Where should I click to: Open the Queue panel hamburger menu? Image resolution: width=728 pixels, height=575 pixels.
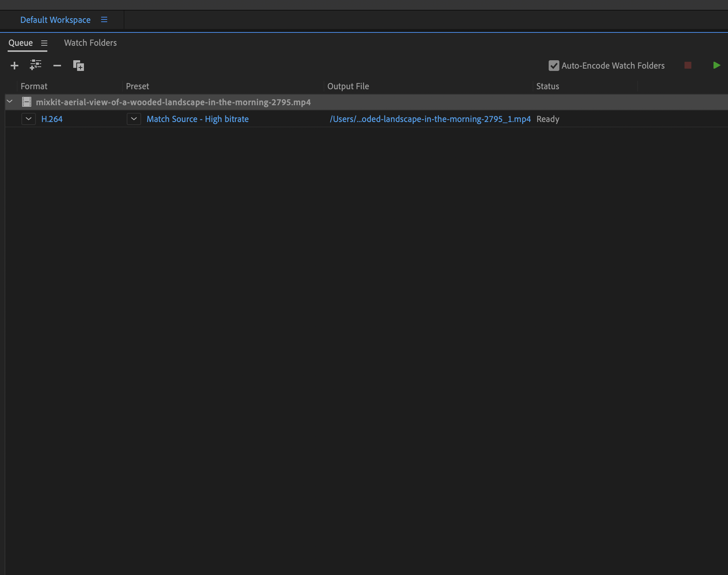tap(44, 43)
